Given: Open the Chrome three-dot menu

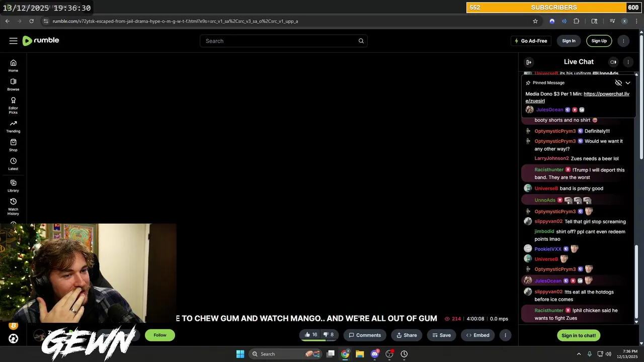Looking at the screenshot, I should [x=636, y=21].
